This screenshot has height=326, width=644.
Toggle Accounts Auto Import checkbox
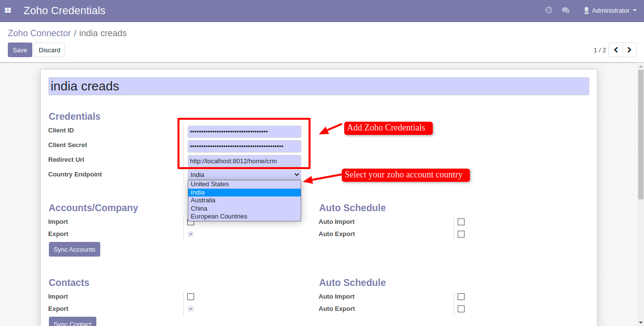(x=461, y=222)
